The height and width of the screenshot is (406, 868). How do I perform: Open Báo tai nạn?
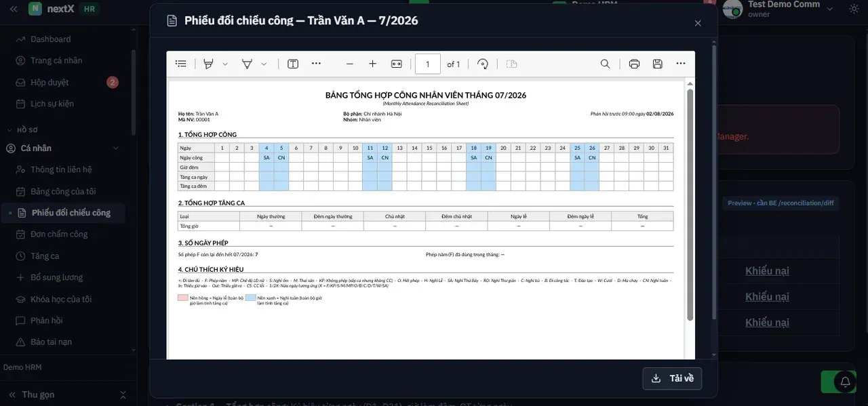pos(51,342)
